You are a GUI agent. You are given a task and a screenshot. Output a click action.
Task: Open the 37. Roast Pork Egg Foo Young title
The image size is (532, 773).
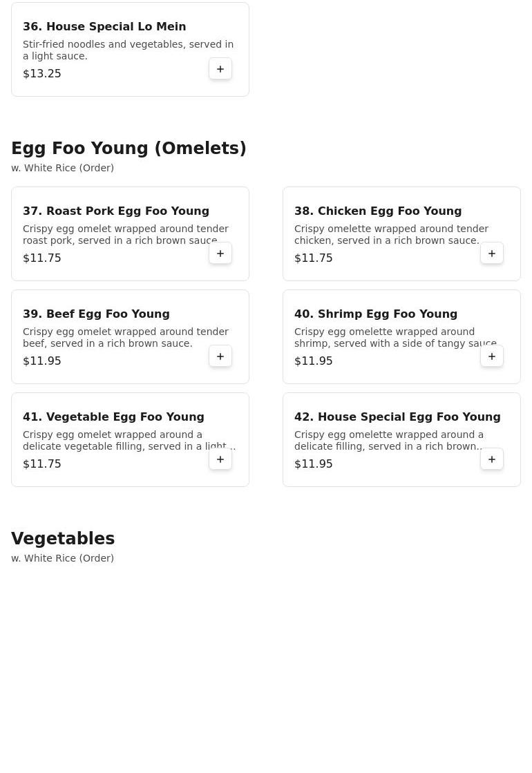(x=116, y=211)
